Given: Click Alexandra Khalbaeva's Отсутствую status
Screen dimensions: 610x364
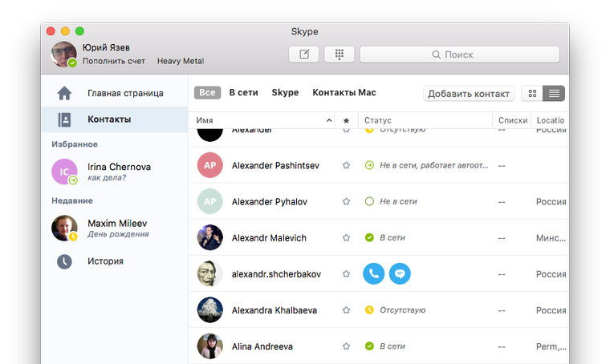Looking at the screenshot, I should (x=403, y=310).
